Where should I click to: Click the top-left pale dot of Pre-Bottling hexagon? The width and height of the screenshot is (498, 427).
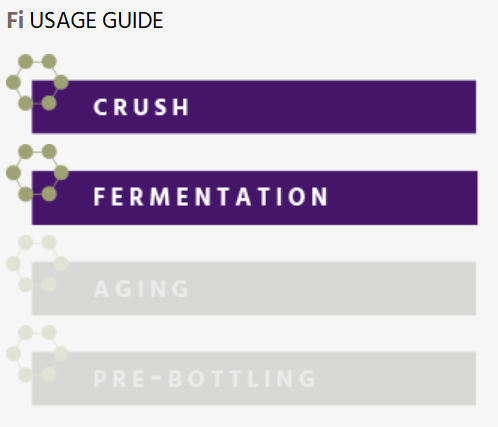pyautogui.click(x=26, y=332)
